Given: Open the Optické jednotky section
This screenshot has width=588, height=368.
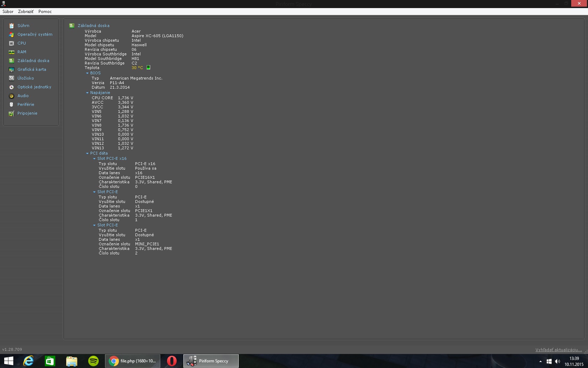Looking at the screenshot, I should [x=34, y=87].
